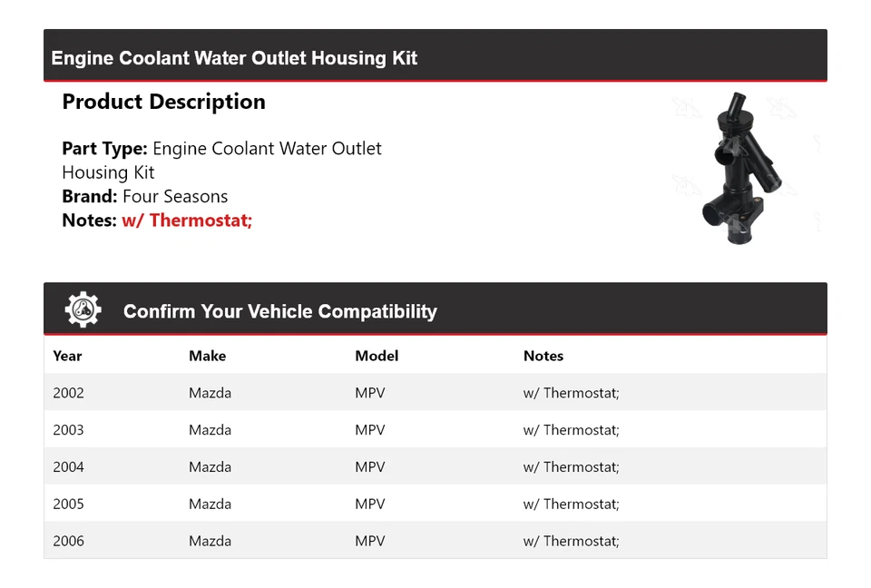The height and width of the screenshot is (588, 871).
Task: Select the 2005 year row
Action: (68, 505)
